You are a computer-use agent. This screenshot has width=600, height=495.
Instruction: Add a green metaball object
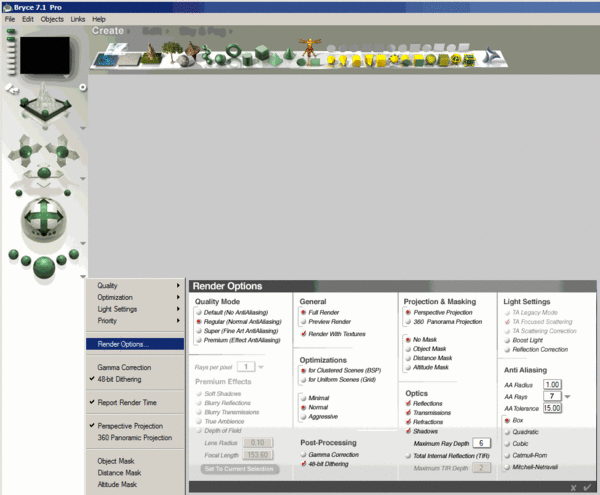pos(207,55)
